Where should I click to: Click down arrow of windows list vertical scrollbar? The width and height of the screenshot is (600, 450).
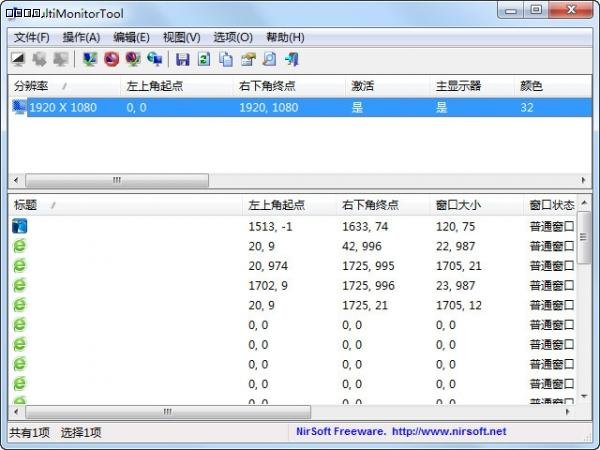point(584,396)
